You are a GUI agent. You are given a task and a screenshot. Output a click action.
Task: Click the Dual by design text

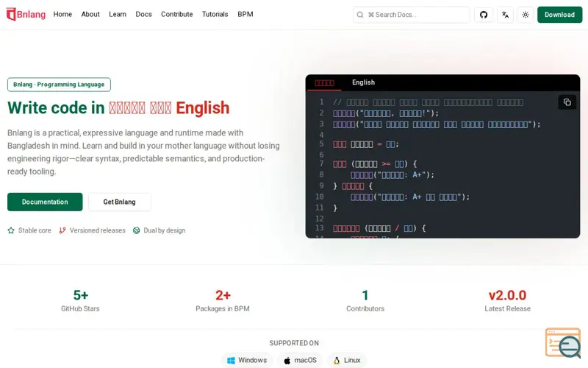point(164,230)
